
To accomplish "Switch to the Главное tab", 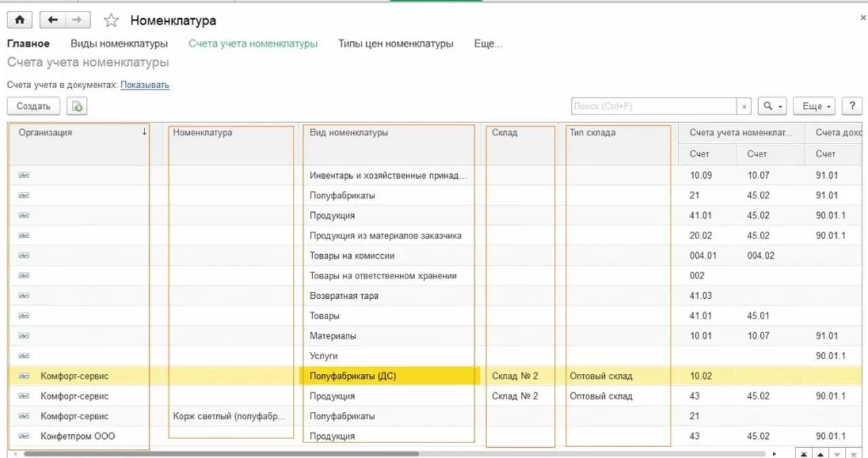I will (x=28, y=44).
